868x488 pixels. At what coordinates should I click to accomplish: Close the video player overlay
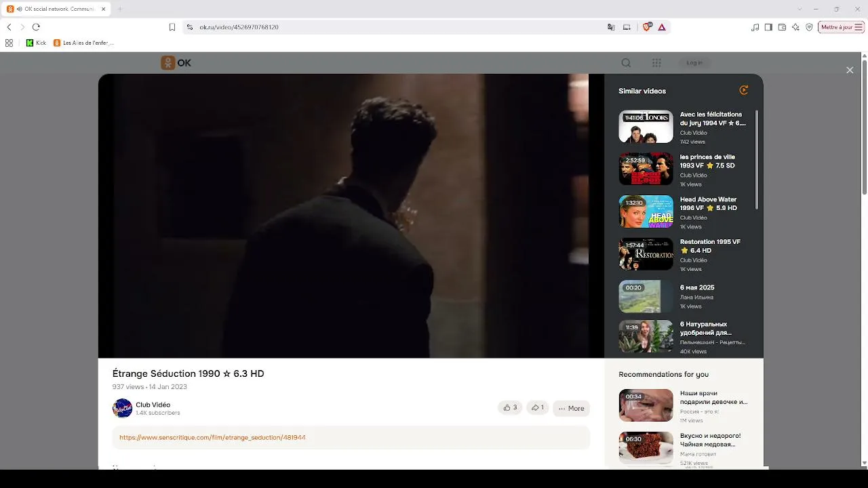click(x=850, y=70)
